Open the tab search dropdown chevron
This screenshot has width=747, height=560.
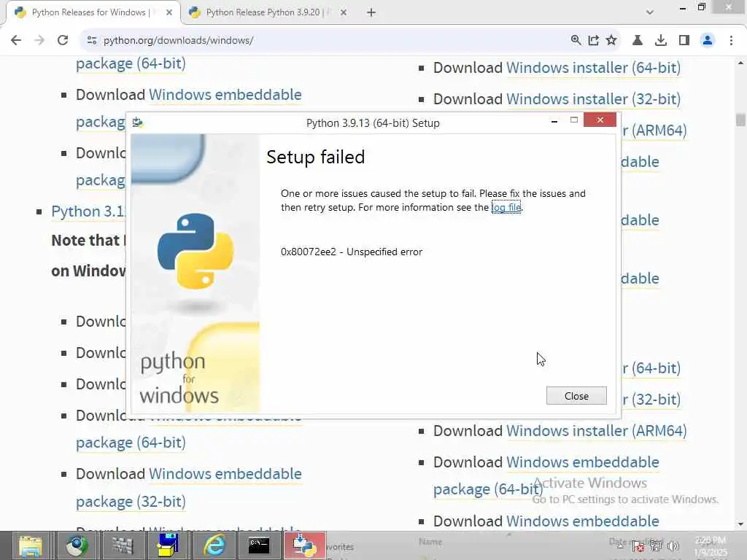649,12
